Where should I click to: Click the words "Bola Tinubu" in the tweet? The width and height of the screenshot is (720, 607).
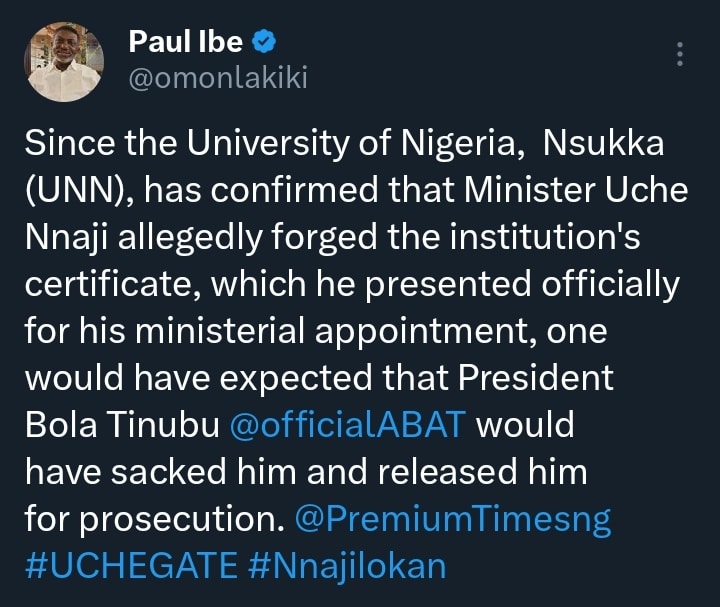click(x=122, y=424)
